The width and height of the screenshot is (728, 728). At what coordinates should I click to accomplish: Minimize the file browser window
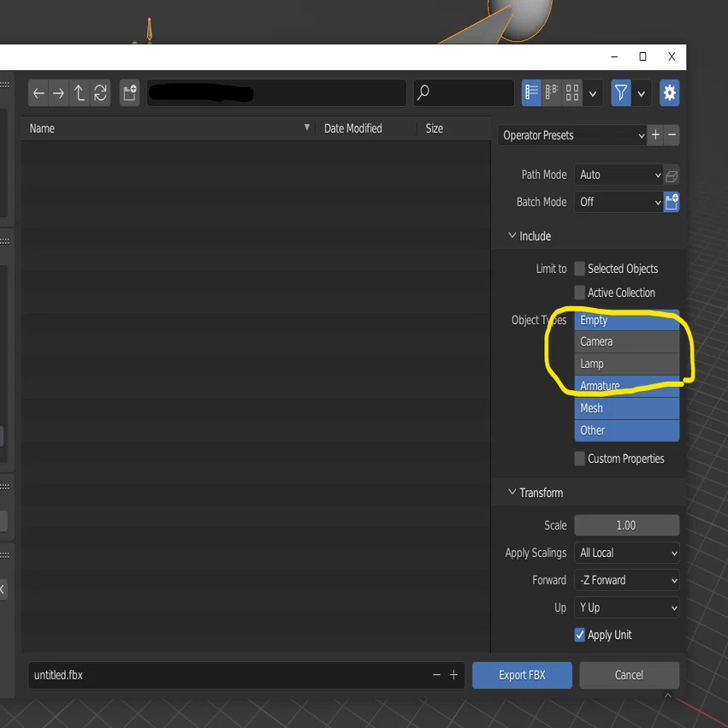614,56
